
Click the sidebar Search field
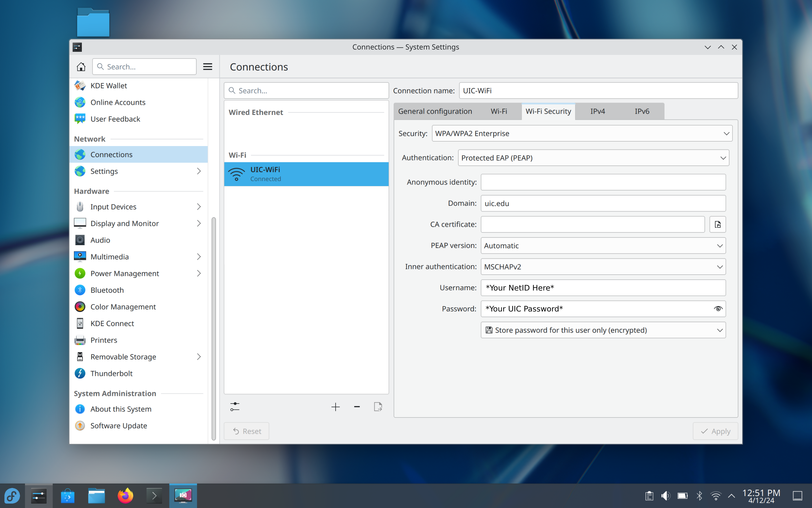[144, 67]
